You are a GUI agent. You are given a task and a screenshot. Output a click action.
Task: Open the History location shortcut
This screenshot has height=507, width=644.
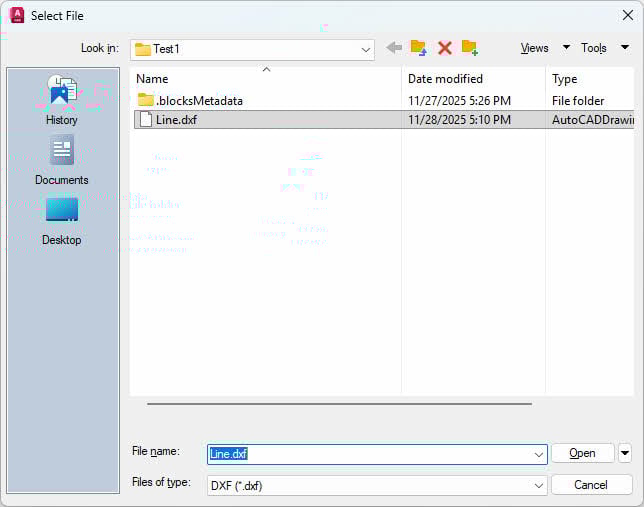coord(62,100)
